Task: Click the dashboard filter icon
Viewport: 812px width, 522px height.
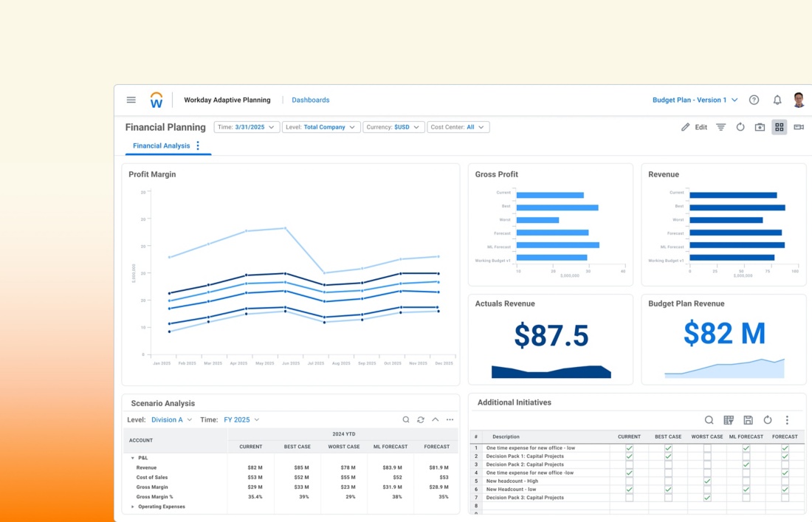Action: (x=721, y=127)
